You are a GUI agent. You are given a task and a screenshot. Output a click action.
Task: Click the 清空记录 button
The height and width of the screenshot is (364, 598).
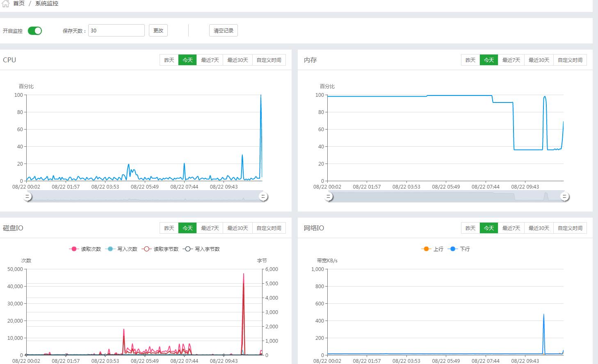click(224, 30)
